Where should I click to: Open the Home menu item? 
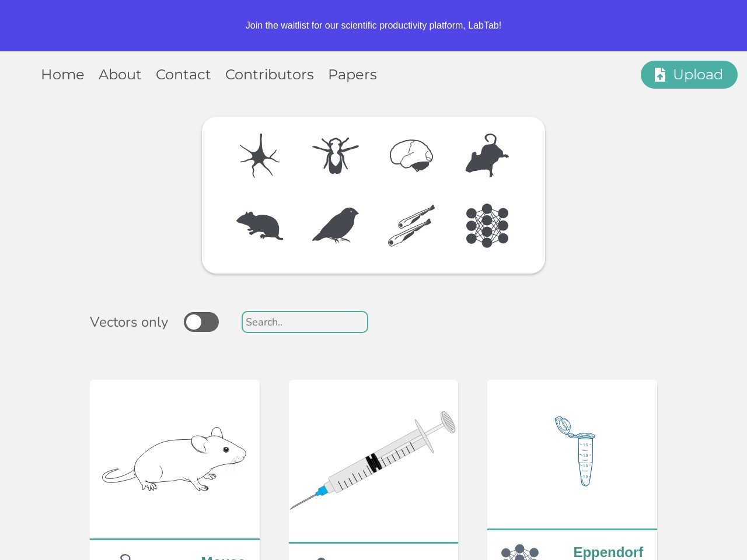tap(62, 75)
